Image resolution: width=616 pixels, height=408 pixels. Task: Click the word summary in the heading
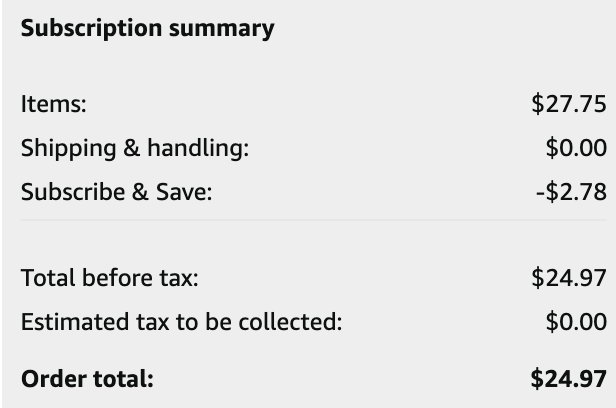(222, 31)
